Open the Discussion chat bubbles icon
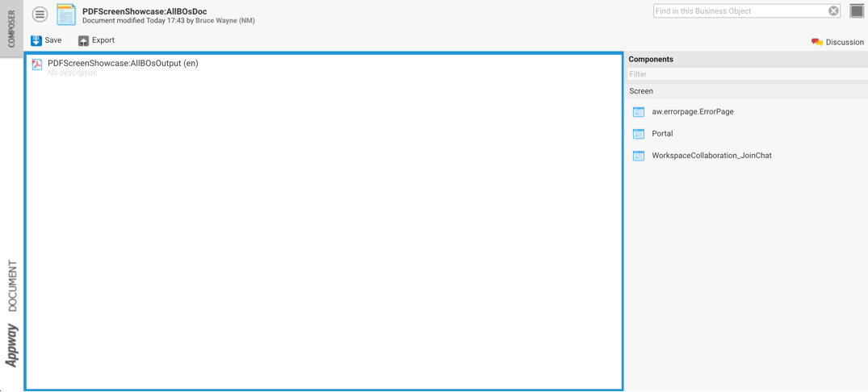The height and width of the screenshot is (392, 868). tap(817, 42)
